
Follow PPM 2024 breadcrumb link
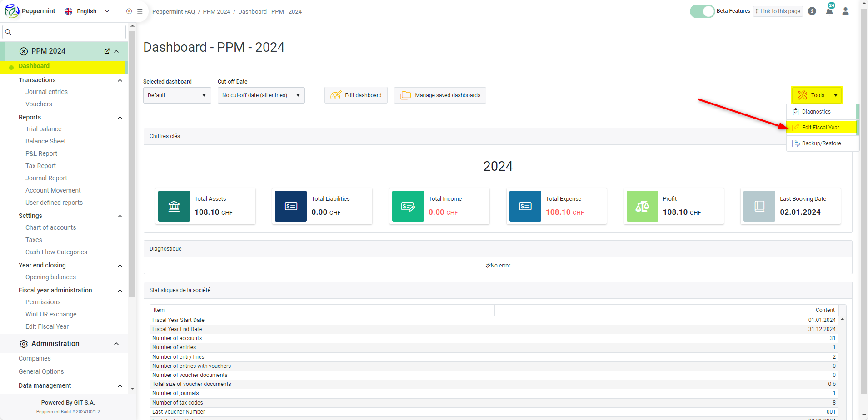[216, 12]
